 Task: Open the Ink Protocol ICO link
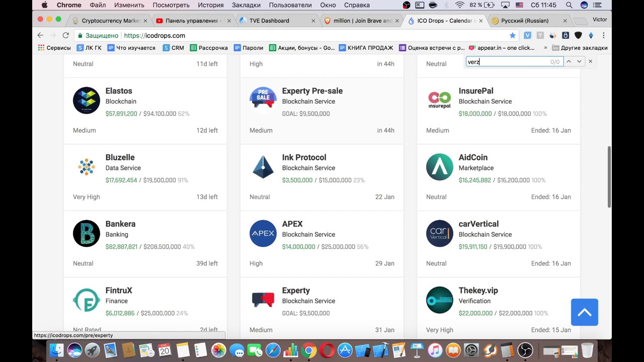coord(304,157)
